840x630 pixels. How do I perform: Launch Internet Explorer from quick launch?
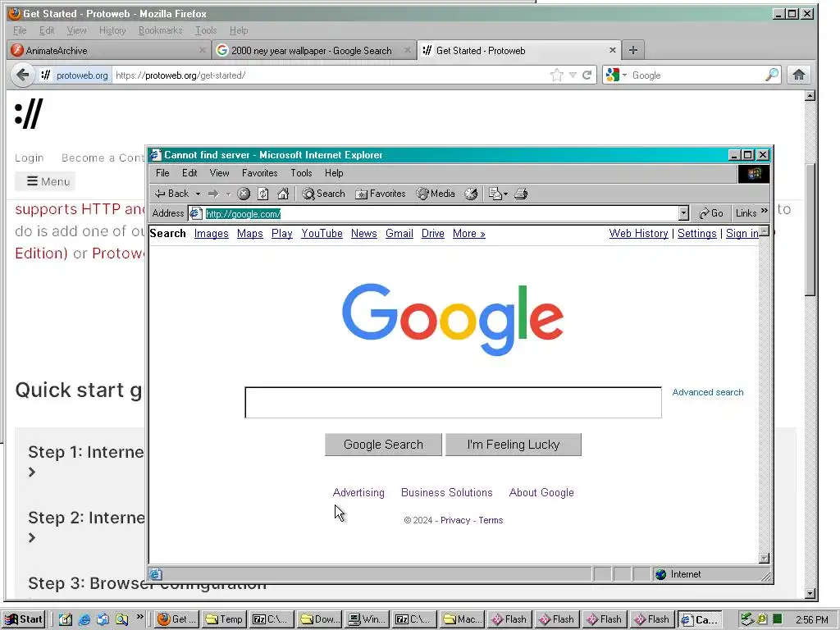[84, 619]
